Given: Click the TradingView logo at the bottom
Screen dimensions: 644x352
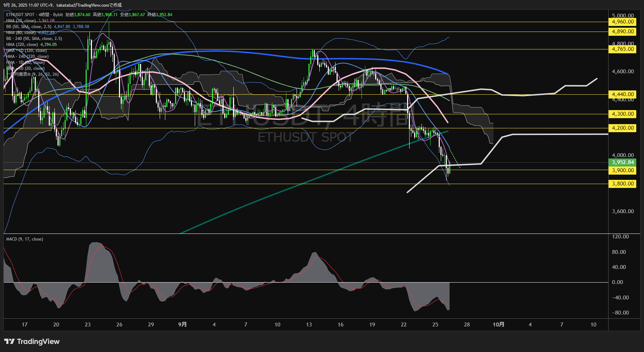Looking at the screenshot, I should pyautogui.click(x=32, y=341).
